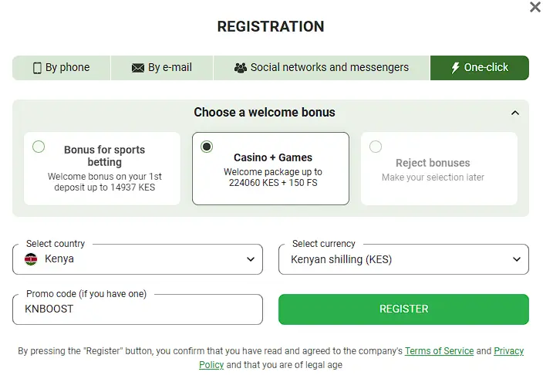The width and height of the screenshot is (543, 392).
Task: Close the registration dialog with X
Action: click(x=535, y=7)
